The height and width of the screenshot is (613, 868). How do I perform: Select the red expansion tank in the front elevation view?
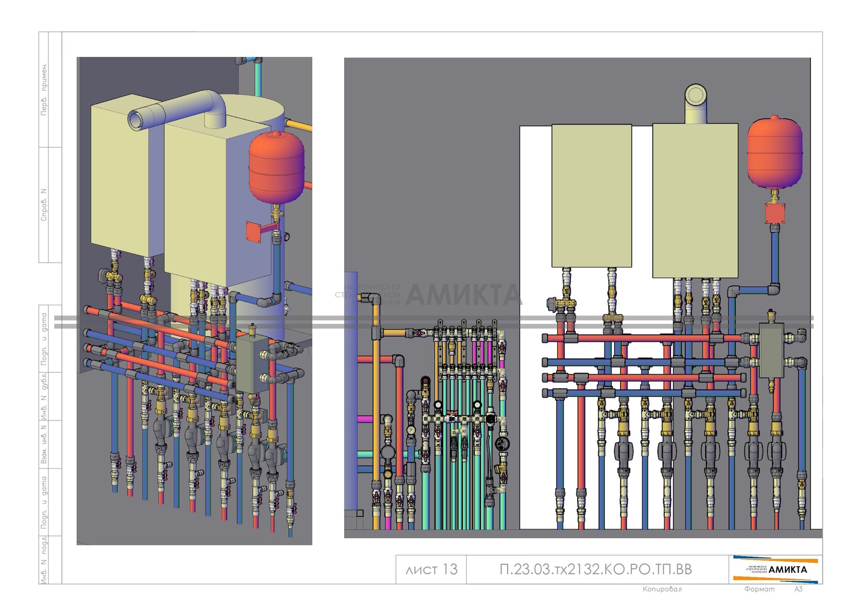pos(774,152)
